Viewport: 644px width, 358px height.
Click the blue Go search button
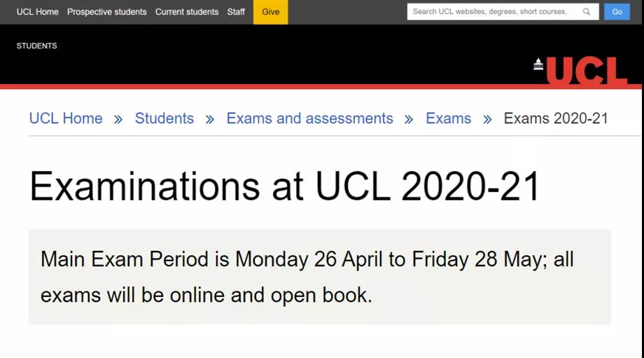pyautogui.click(x=617, y=12)
